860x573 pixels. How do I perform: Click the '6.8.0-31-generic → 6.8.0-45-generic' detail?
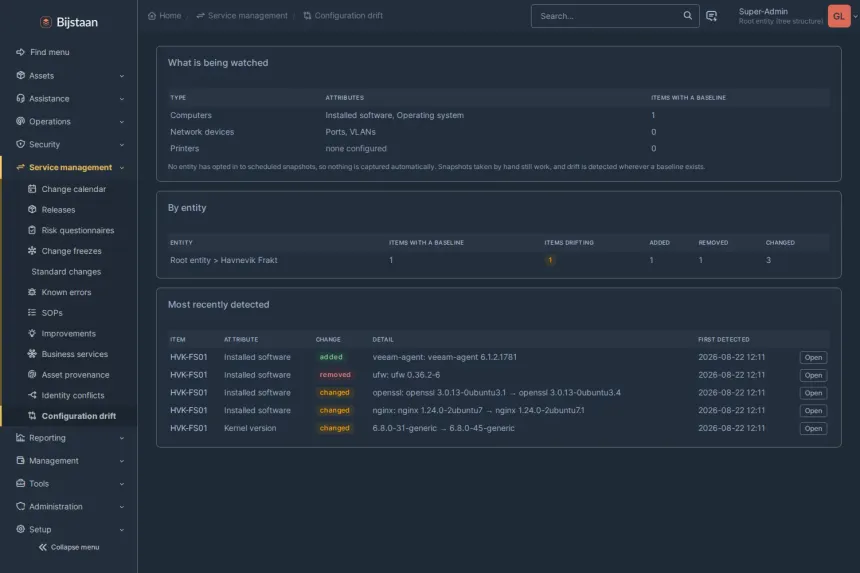coord(443,428)
